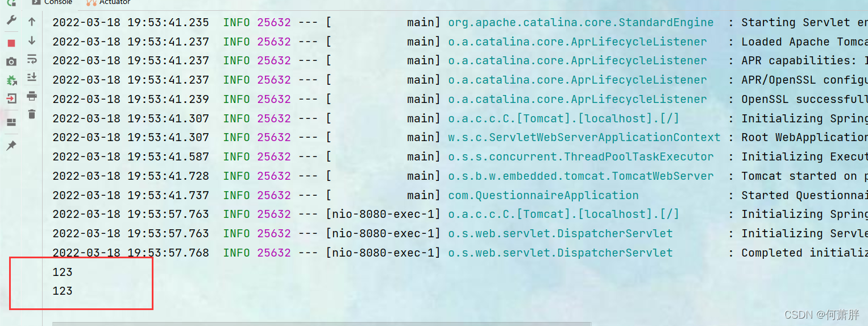The height and width of the screenshot is (326, 868).
Task: Click timestamp 2022-03-18 19:53:41.239
Action: pyautogui.click(x=131, y=99)
